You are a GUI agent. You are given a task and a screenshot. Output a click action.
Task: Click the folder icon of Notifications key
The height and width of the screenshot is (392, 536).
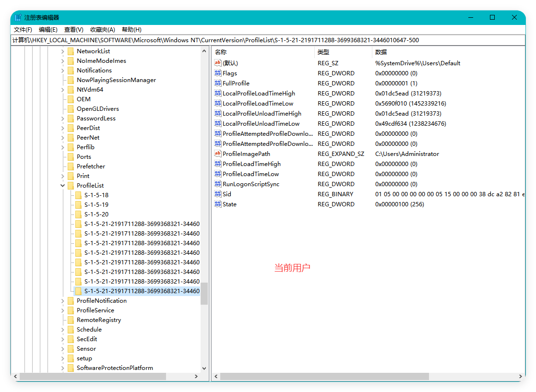coord(71,71)
